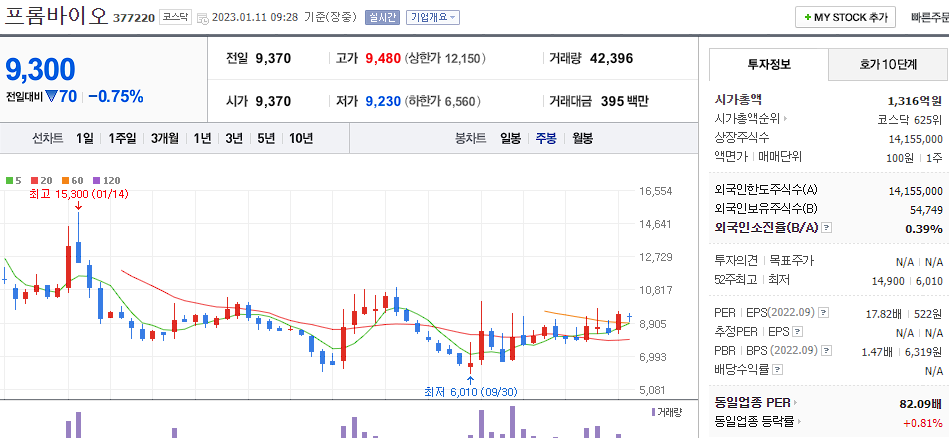949x438 pixels.
Task: Select the 10년 line chart
Action: click(x=301, y=139)
